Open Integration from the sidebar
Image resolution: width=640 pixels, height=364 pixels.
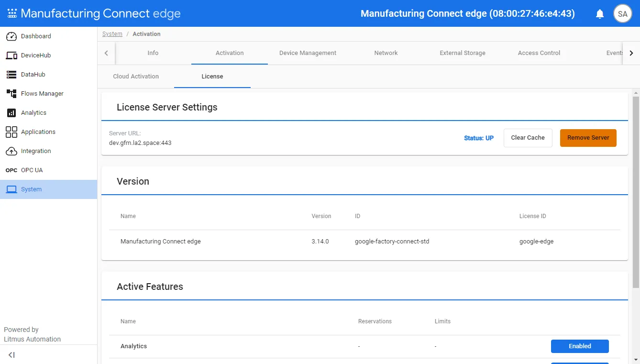tap(49, 151)
